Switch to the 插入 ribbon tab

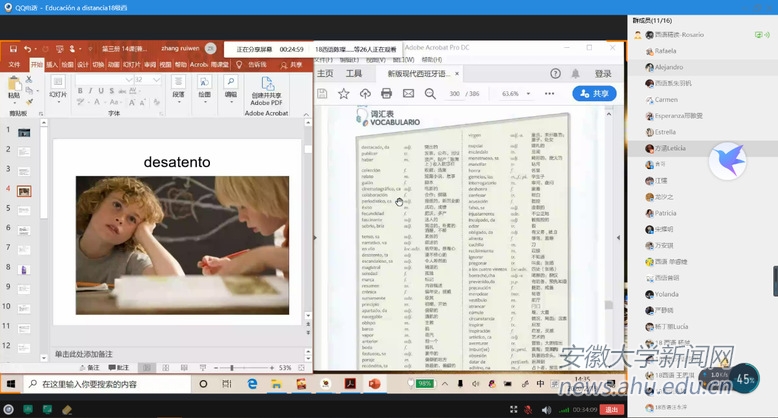51,64
